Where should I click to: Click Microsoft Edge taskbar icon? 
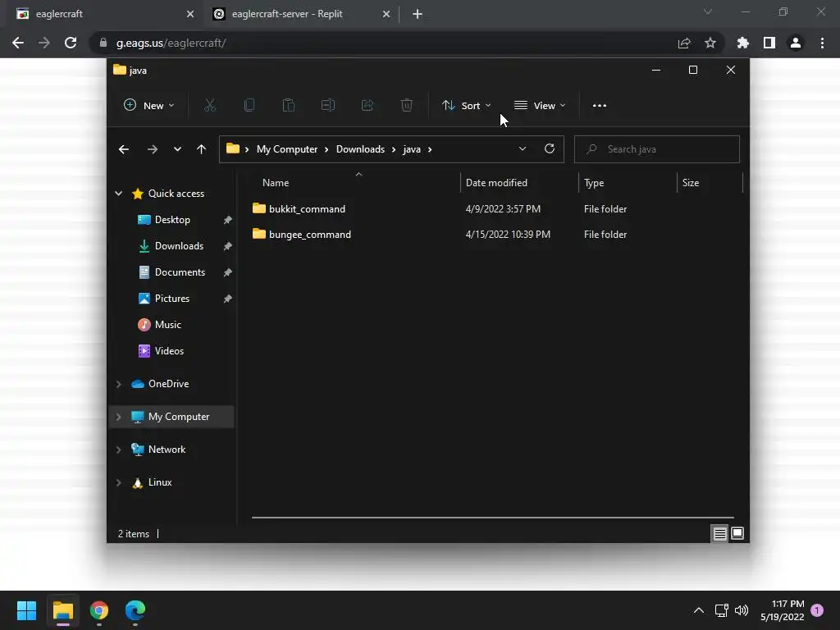135,610
